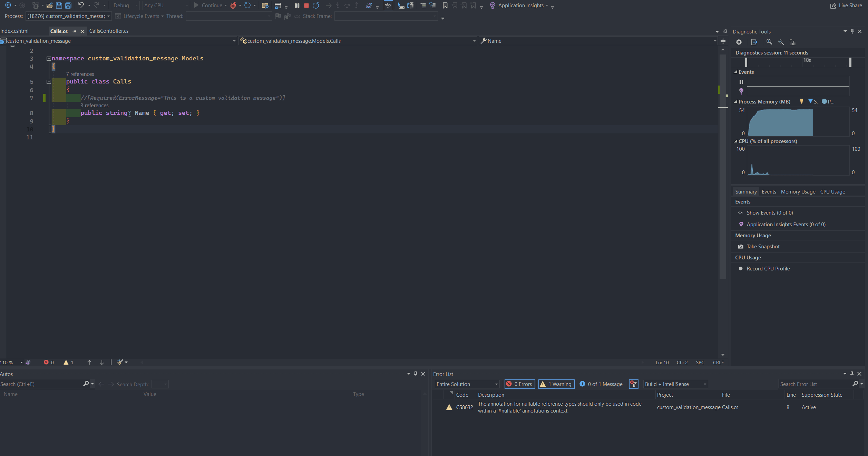Open the Memory Usage diagnostics tab
Viewport: 868px width, 456px height.
(x=798, y=192)
